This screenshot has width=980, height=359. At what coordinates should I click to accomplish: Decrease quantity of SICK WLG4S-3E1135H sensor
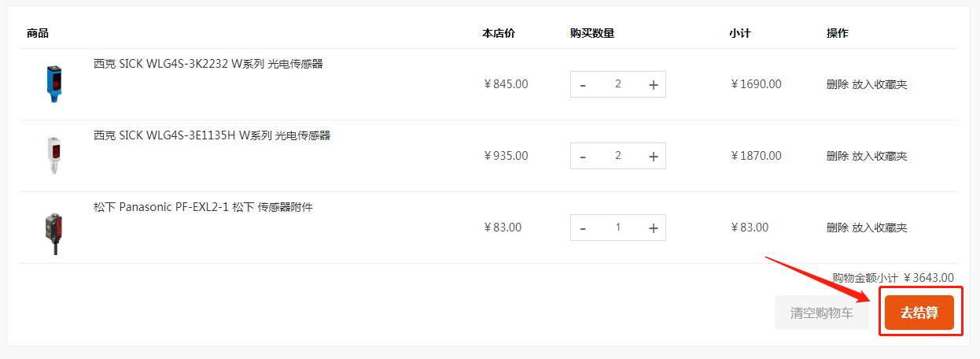tap(583, 157)
